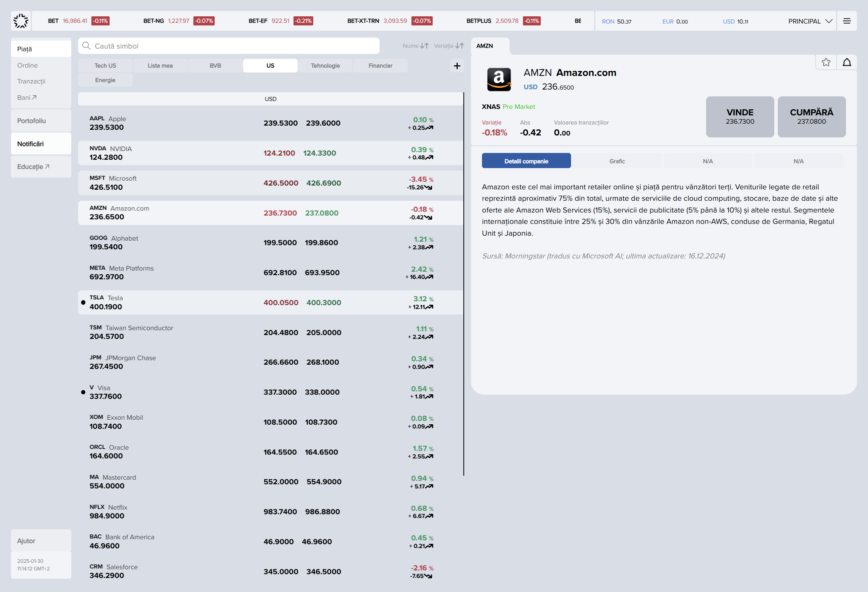Image resolution: width=868 pixels, height=592 pixels.
Task: Select the AAPL Apple row
Action: point(270,123)
